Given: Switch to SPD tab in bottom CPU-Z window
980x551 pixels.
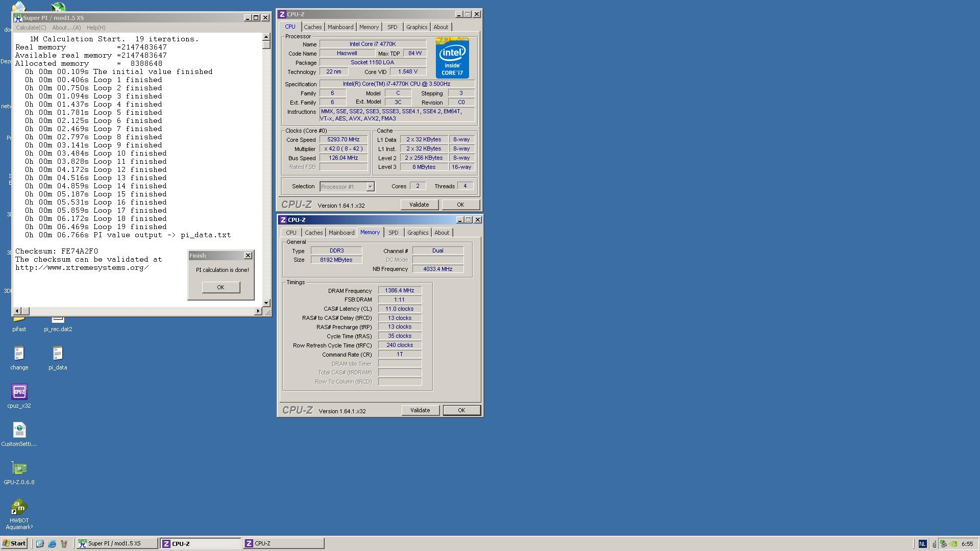Looking at the screenshot, I should (393, 233).
